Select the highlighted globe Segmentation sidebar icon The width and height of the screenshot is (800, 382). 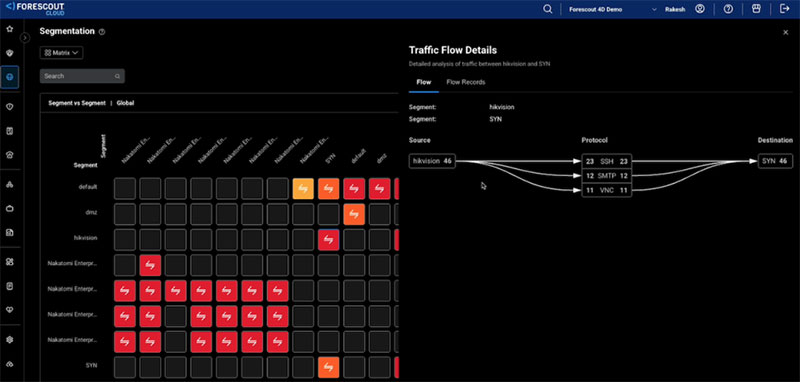coord(10,78)
